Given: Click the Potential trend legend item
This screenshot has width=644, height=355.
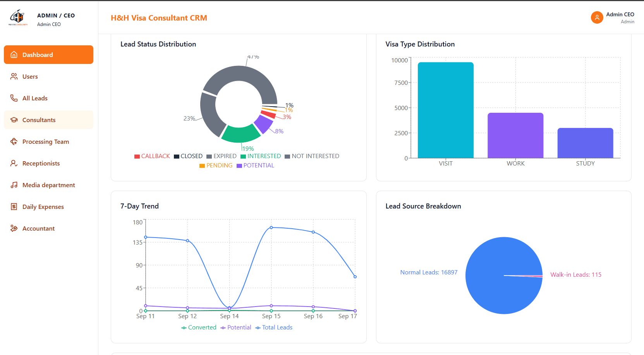Looking at the screenshot, I should [x=236, y=327].
